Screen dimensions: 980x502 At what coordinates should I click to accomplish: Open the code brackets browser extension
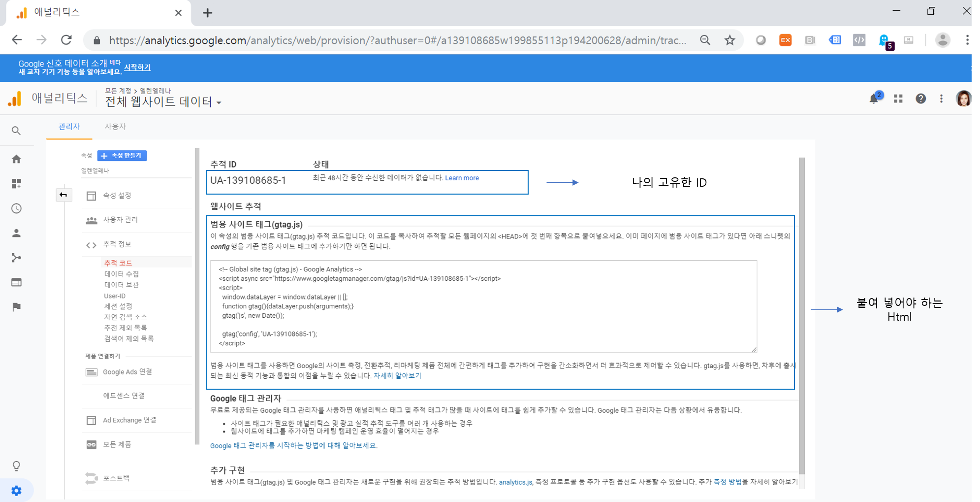[x=859, y=40]
